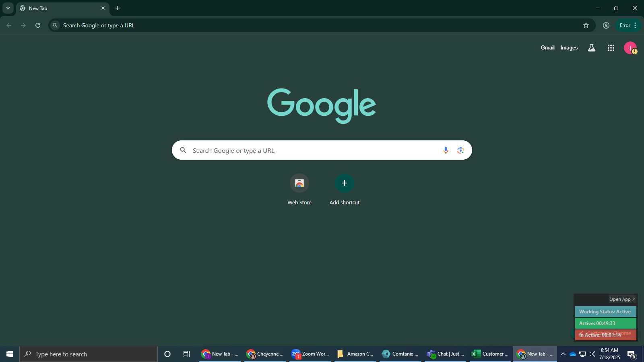644x362 pixels.
Task: Click Working Status: Active label
Action: click(x=605, y=312)
